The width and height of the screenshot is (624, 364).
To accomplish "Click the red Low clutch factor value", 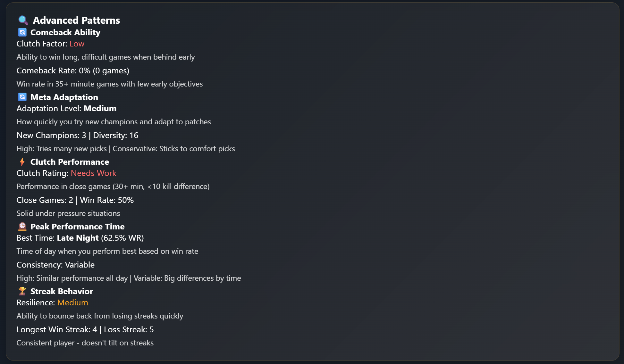I will pos(77,44).
